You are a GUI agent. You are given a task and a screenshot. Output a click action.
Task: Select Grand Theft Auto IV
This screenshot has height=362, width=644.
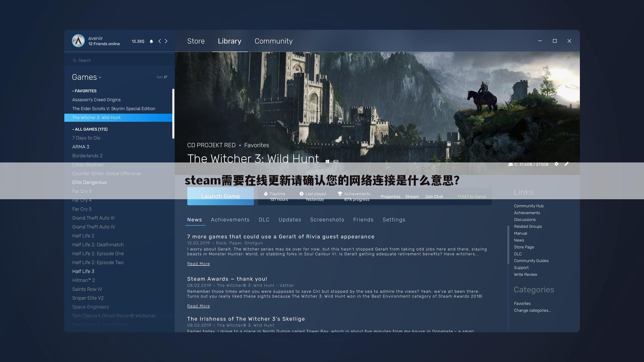pyautogui.click(x=93, y=227)
